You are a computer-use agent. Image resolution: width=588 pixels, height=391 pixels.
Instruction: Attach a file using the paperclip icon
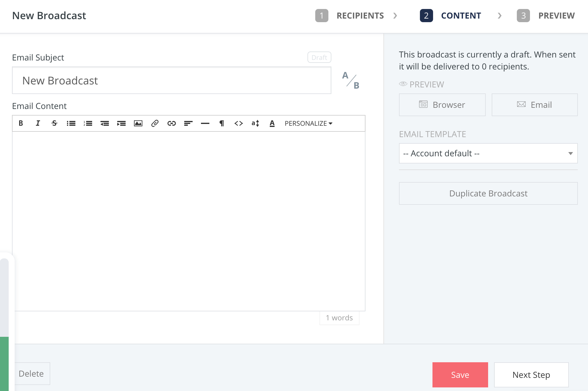click(155, 123)
